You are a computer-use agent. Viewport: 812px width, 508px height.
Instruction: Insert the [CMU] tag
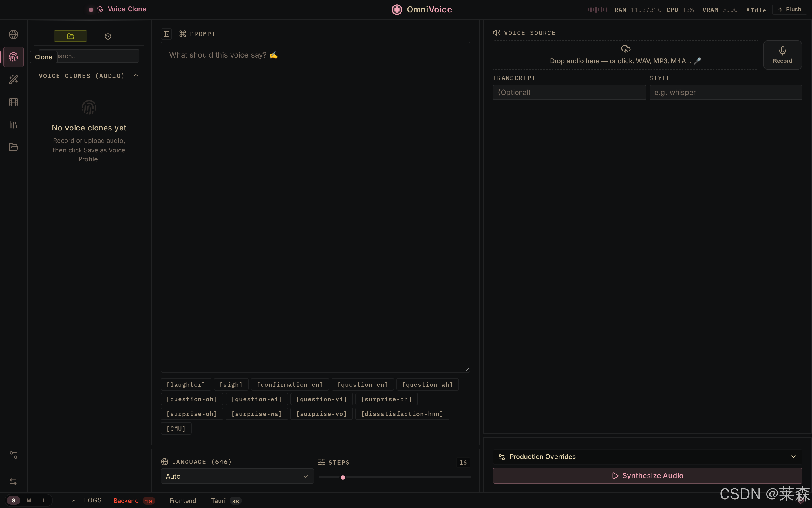tap(176, 429)
